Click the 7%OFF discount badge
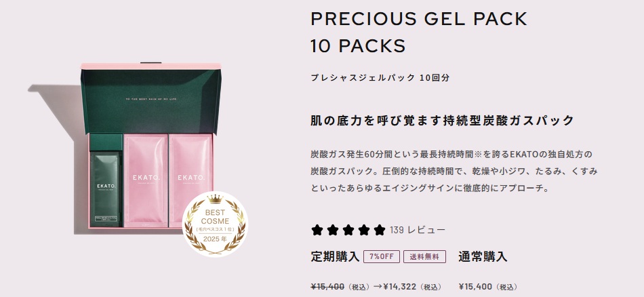The image size is (644, 297). (382, 257)
